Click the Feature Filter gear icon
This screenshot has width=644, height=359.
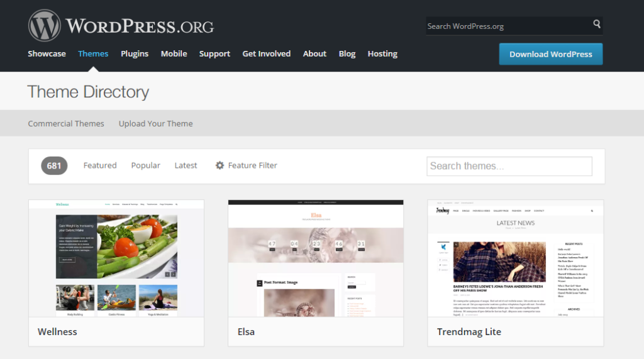pos(219,165)
